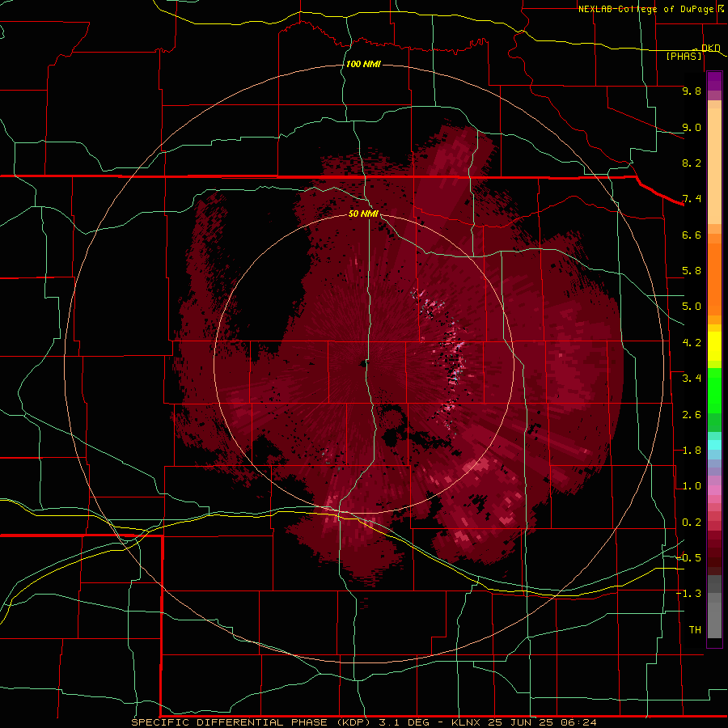The height and width of the screenshot is (728, 728).
Task: Click the 50 NMI range ring label
Action: [363, 213]
